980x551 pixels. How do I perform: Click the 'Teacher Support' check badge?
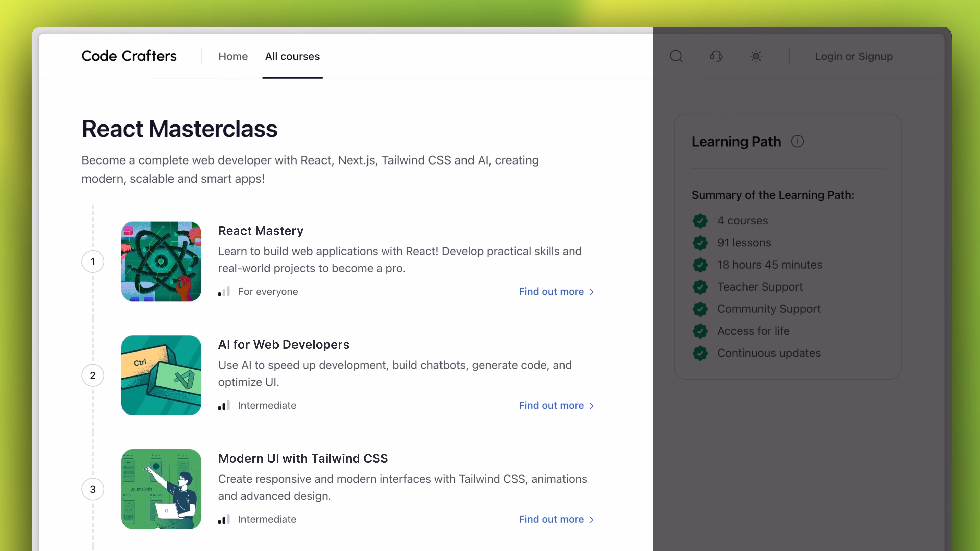700,287
